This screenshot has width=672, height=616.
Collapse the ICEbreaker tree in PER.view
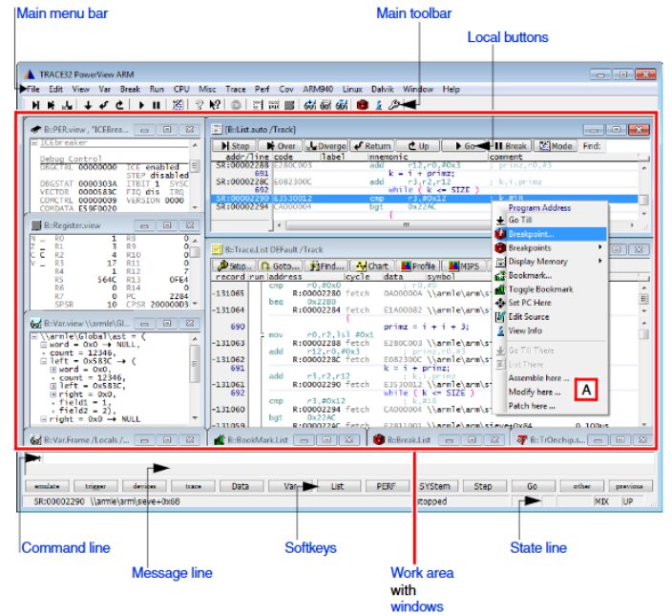[34, 142]
